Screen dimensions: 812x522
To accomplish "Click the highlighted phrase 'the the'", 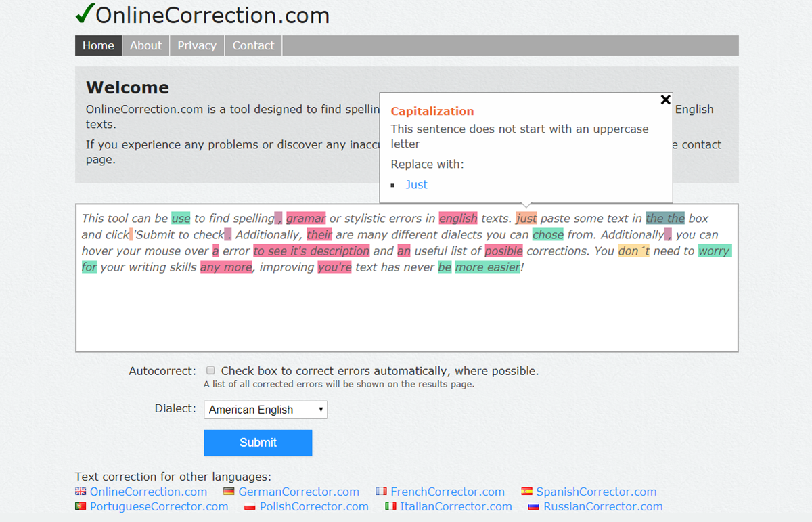I will (665, 218).
